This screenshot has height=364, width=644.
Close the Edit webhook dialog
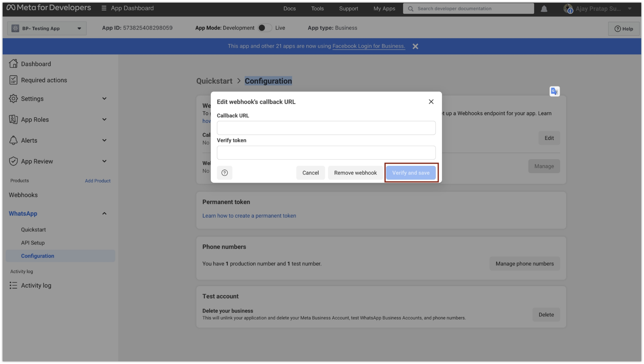pyautogui.click(x=431, y=102)
